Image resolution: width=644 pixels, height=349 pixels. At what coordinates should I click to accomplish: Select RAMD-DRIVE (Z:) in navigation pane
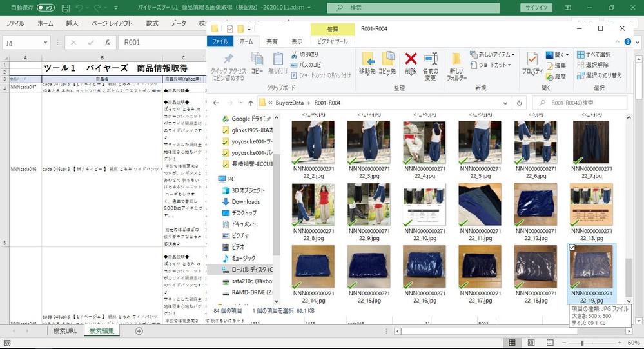click(252, 292)
